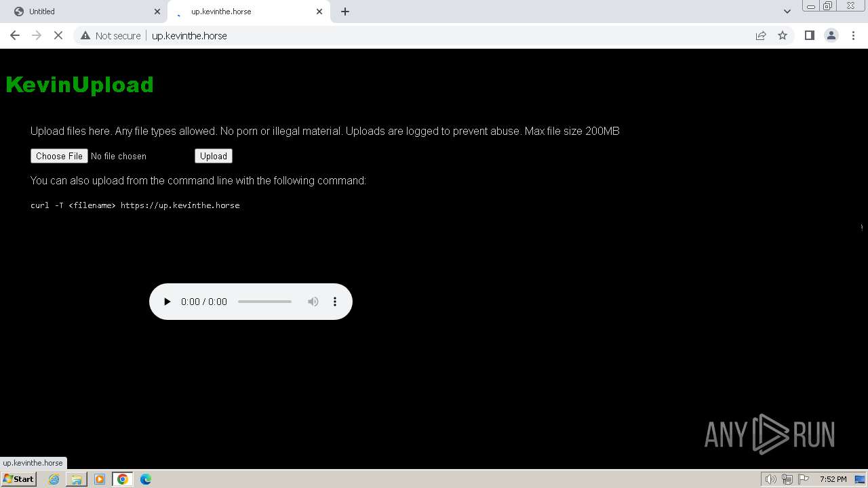Play the audio player
This screenshot has width=868, height=488.
click(167, 302)
